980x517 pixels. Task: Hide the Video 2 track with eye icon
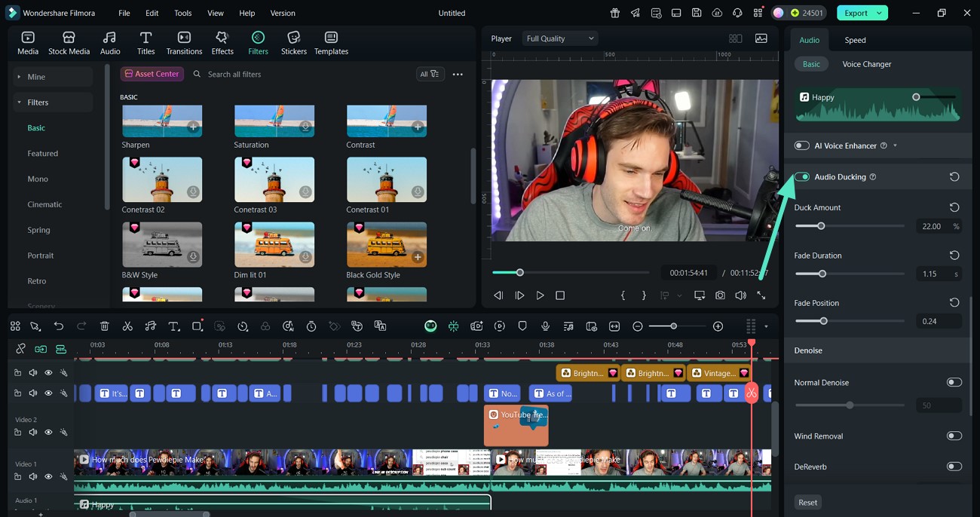tap(48, 433)
